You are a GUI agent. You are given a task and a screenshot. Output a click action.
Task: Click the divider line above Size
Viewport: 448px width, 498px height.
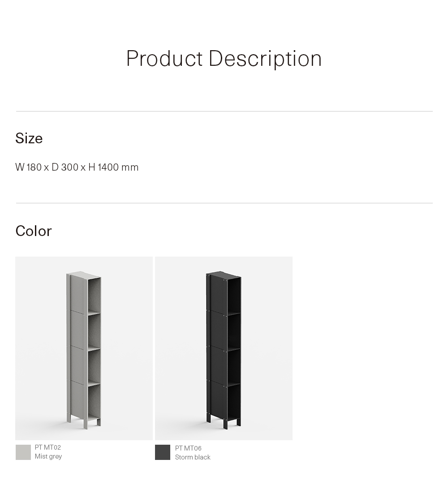pyautogui.click(x=224, y=111)
